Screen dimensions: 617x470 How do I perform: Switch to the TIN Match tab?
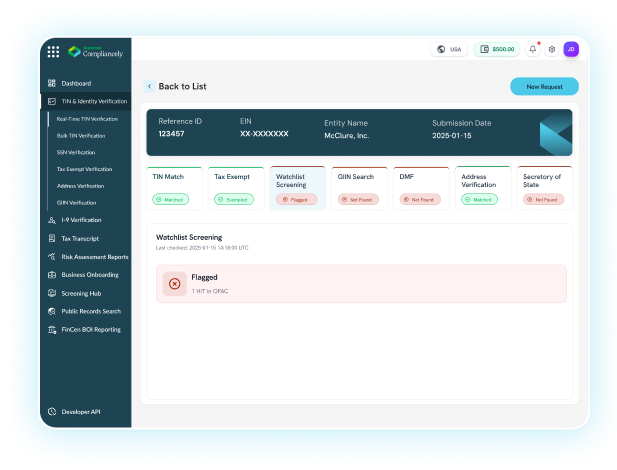pos(174,187)
